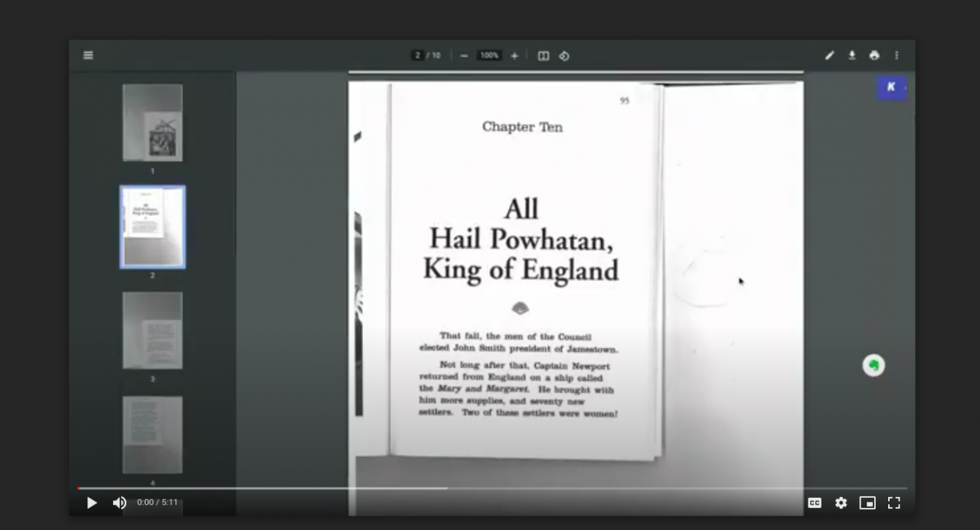This screenshot has width=980, height=530.
Task: Open the PDF sidebar hamburger menu
Action: pyautogui.click(x=88, y=55)
